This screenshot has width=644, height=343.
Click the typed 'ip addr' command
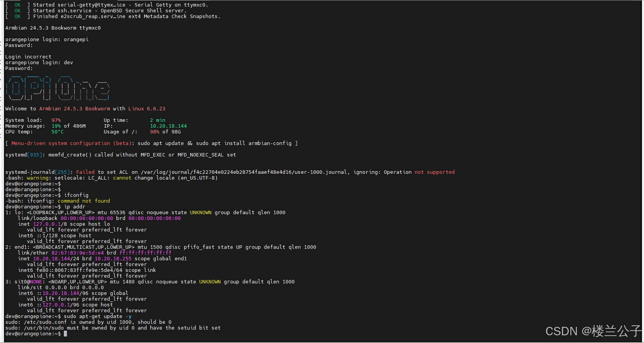pyautogui.click(x=75, y=207)
